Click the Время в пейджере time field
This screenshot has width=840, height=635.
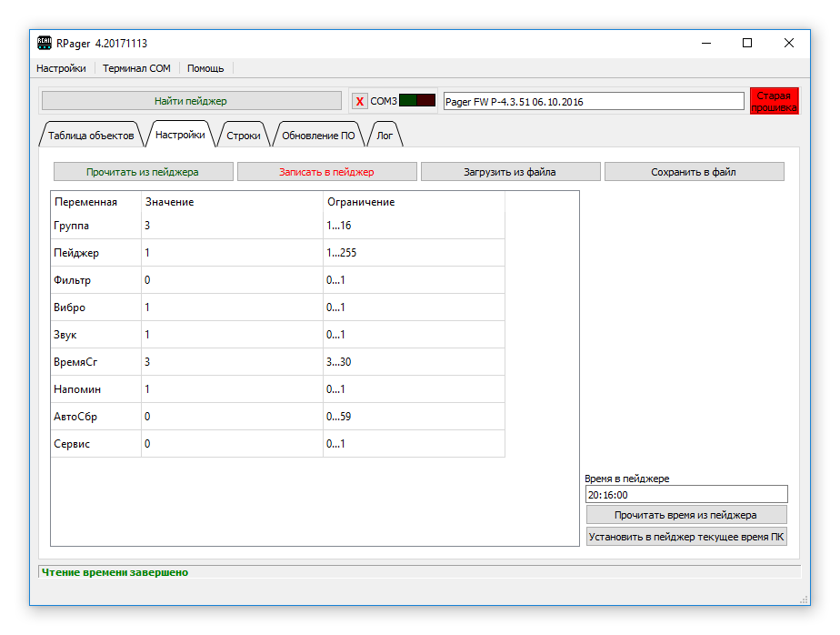(686, 495)
